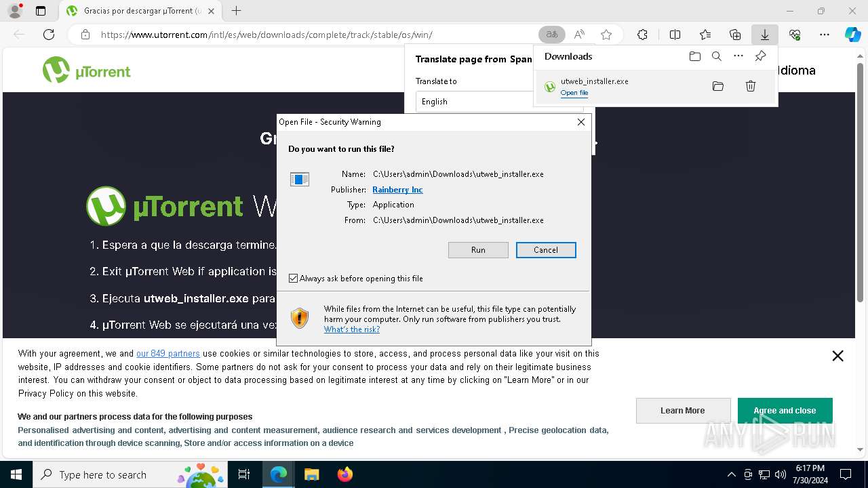Click the µTorrent logo in page header
868x488 pixels.
point(86,70)
